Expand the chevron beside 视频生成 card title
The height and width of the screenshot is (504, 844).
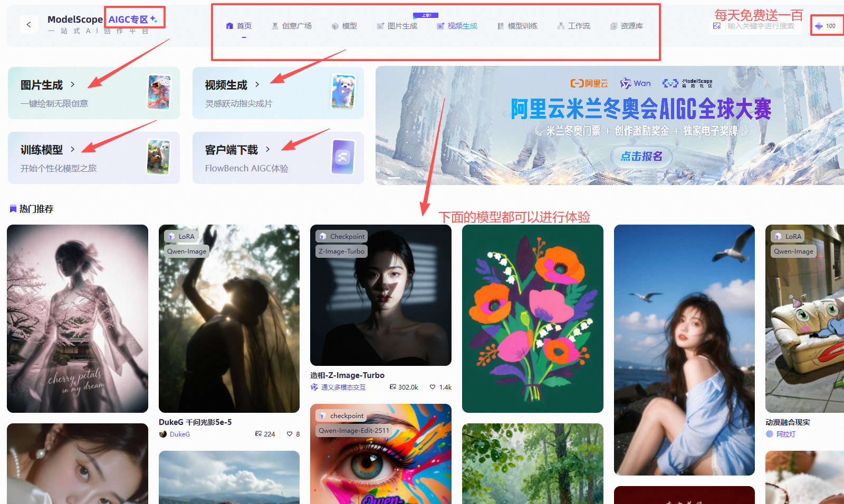(x=257, y=84)
